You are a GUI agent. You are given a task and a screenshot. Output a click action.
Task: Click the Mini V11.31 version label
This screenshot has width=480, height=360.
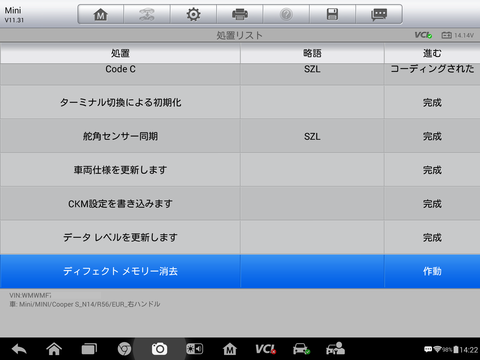pos(14,15)
